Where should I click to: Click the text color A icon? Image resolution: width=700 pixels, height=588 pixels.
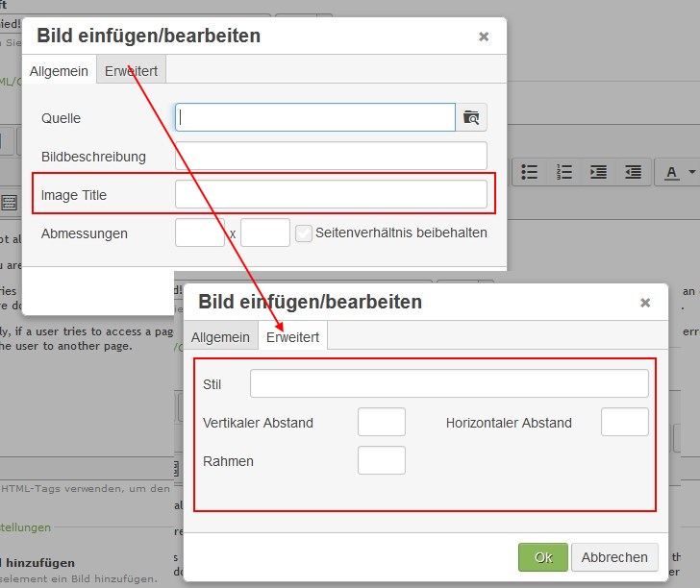pyautogui.click(x=671, y=172)
